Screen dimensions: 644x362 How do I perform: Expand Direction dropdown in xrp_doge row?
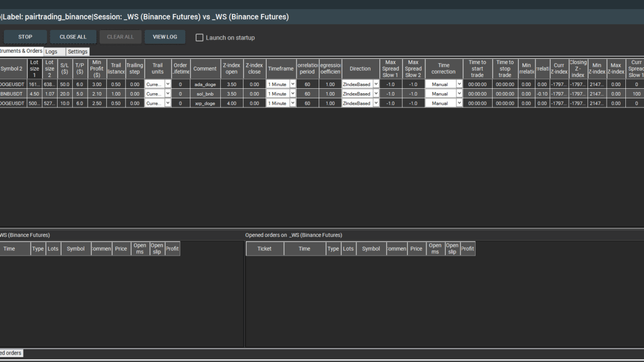pos(376,104)
